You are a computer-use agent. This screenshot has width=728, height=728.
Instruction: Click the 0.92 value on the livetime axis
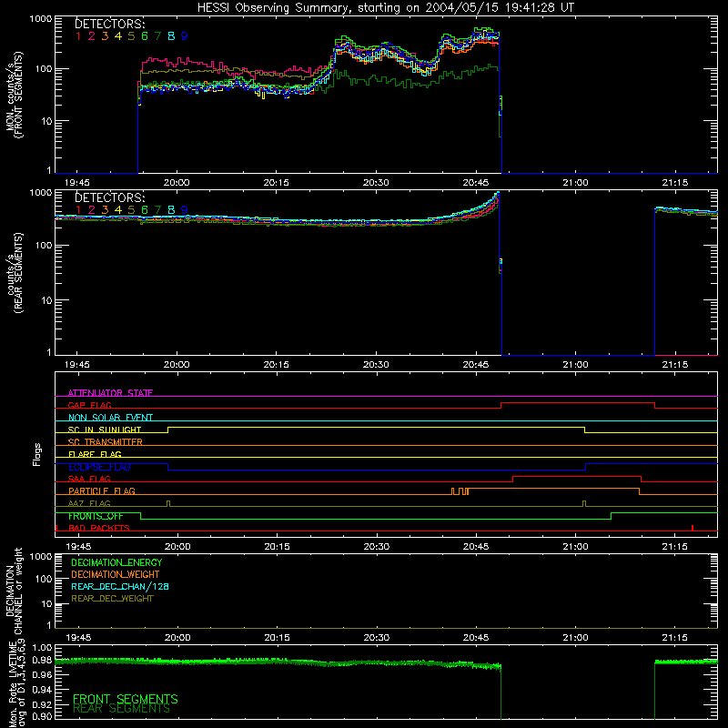point(42,704)
